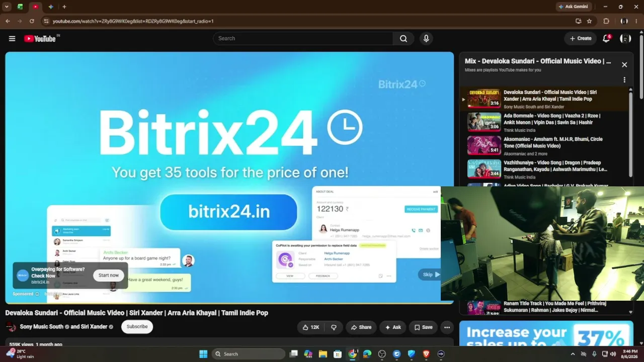This screenshot has height=362, width=644.
Task: Switch to the green sheets browser tab
Action: (20, 7)
